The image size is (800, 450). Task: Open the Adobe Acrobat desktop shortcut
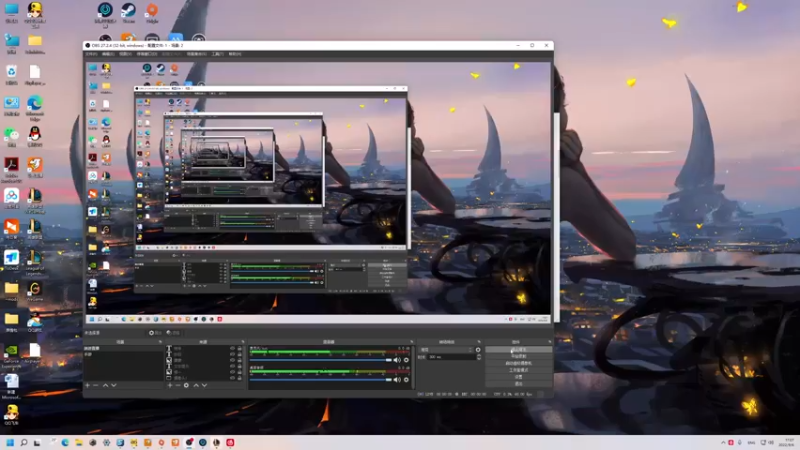click(x=11, y=170)
